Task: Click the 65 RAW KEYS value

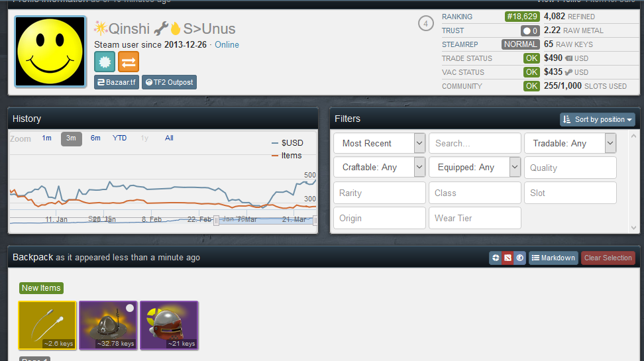Action: coord(568,44)
